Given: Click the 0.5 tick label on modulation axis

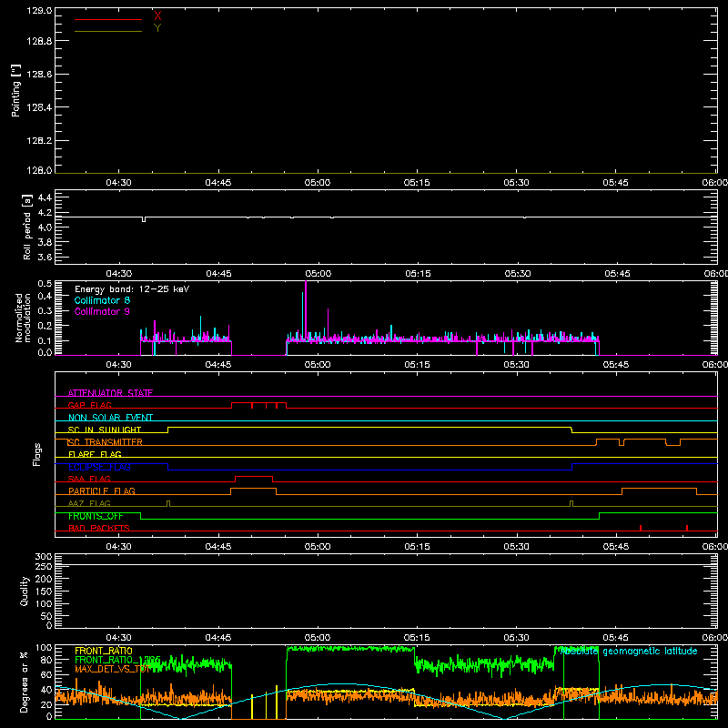Looking at the screenshot, I should 45,284.
